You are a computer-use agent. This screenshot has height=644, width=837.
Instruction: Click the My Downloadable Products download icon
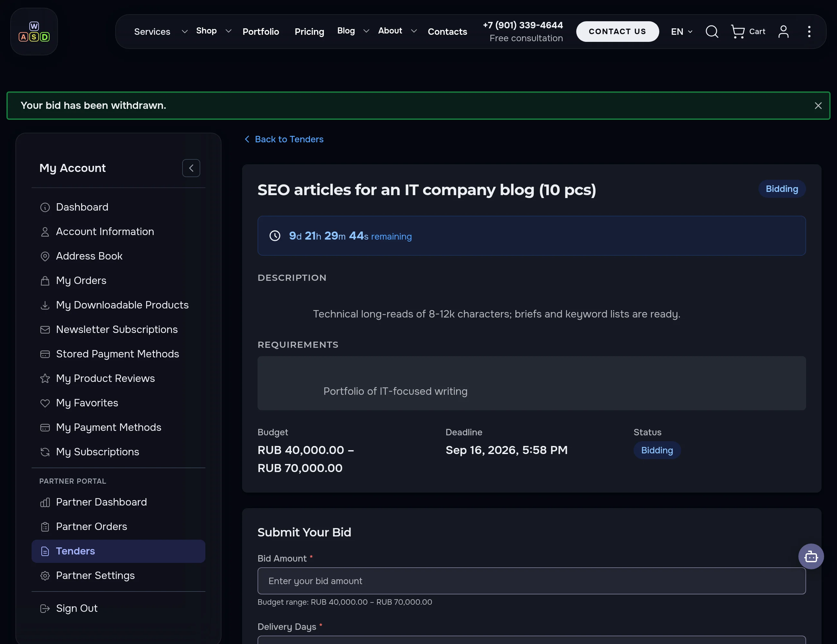point(45,305)
